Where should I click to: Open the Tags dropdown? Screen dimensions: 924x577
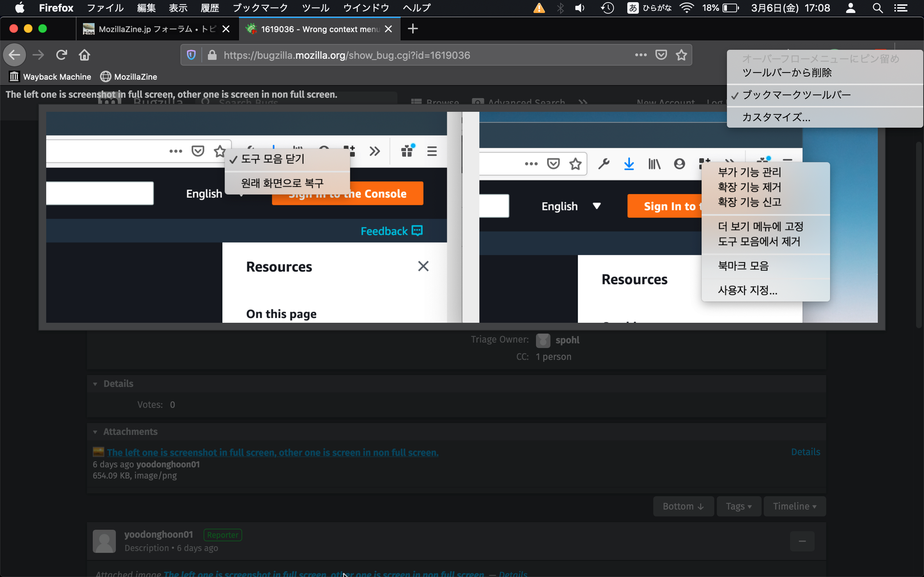738,506
